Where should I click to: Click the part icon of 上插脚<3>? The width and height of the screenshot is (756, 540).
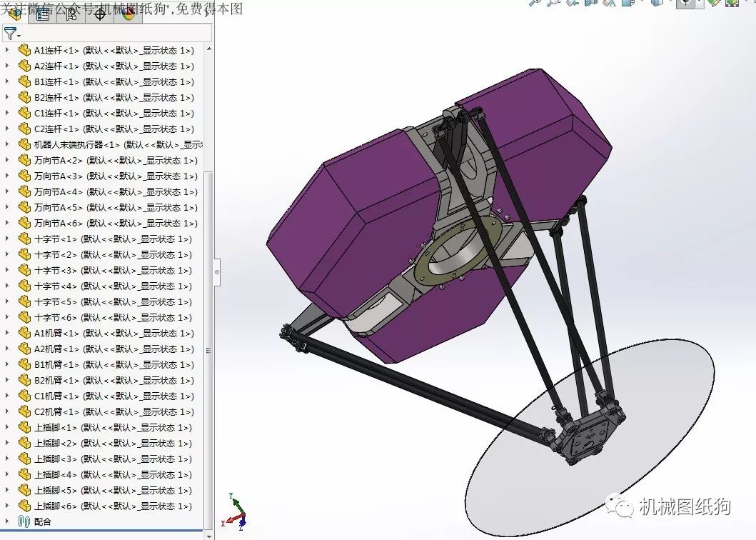coord(24,459)
